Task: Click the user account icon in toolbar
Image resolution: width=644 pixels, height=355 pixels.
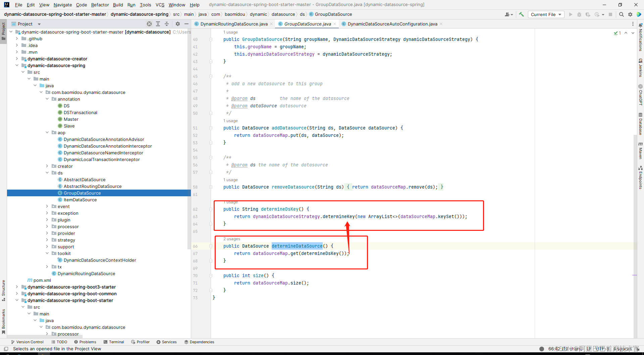Action: pos(508,14)
